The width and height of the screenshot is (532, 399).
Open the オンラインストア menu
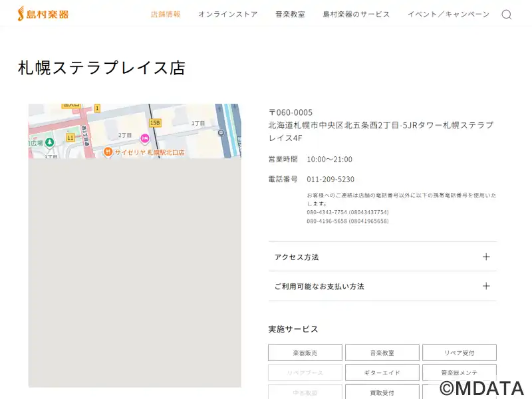pyautogui.click(x=228, y=14)
